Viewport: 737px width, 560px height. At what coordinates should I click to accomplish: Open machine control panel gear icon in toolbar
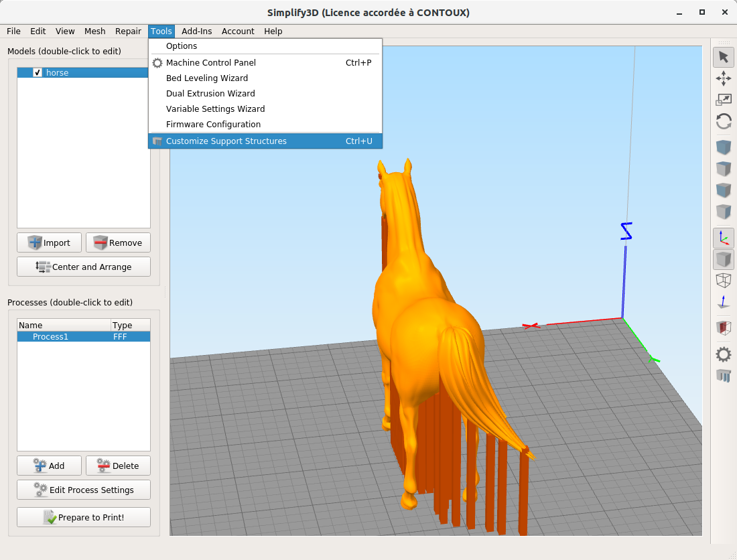[x=724, y=354]
